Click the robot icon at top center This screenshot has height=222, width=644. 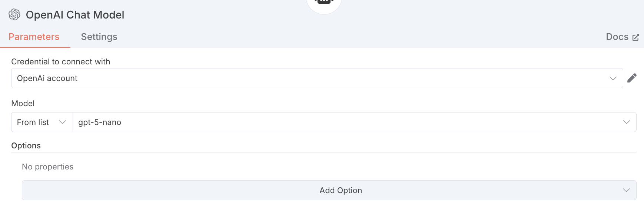(324, 2)
